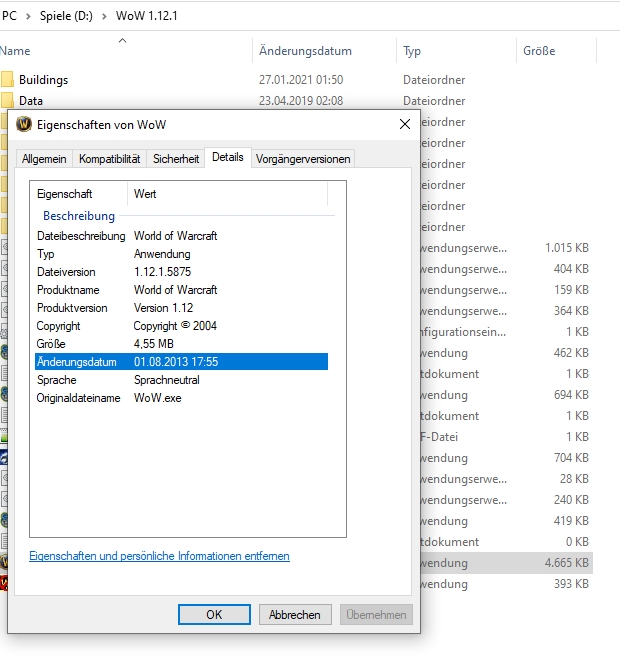Select the Dateiversion 1.12.1.5875 row
Screen dimensions: 620x666
181,272
